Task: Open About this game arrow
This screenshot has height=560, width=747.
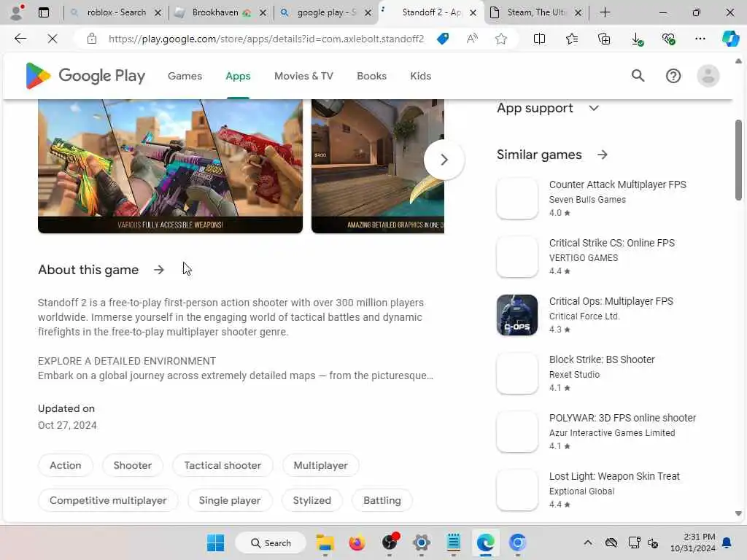Action: [x=158, y=270]
